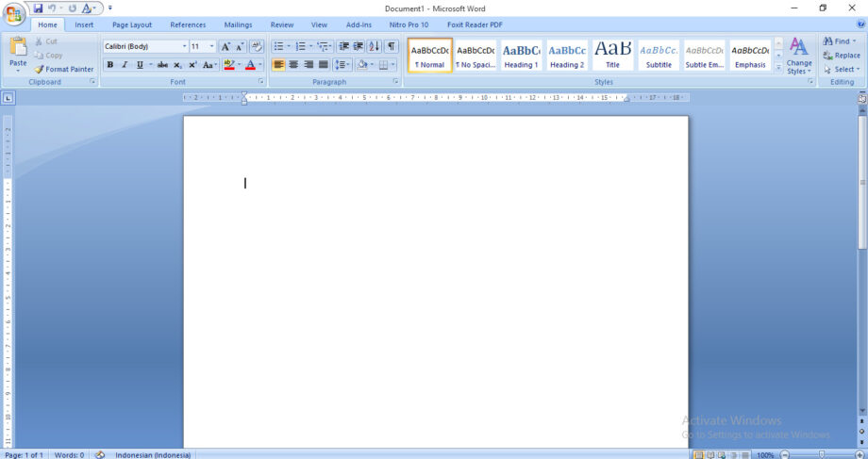Toggle Show/Hide paragraph marks
Viewport: 868px width, 459px height.
click(x=392, y=46)
